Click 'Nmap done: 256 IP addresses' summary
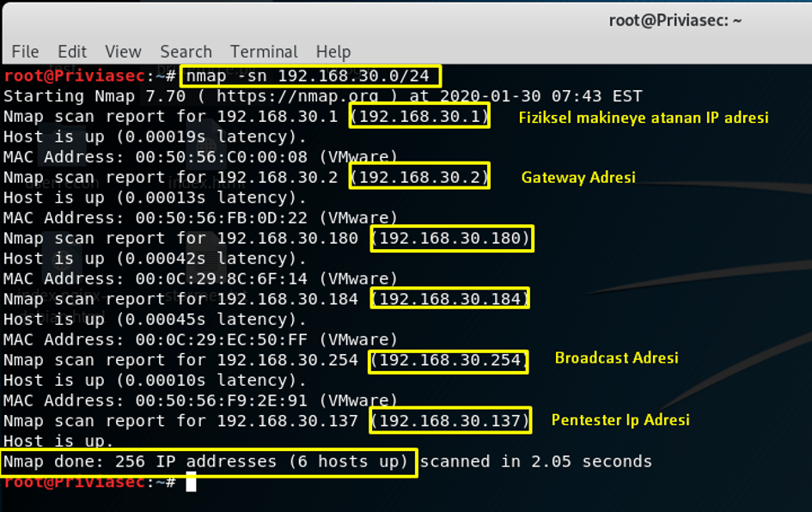The height and width of the screenshot is (512, 812). [205, 461]
